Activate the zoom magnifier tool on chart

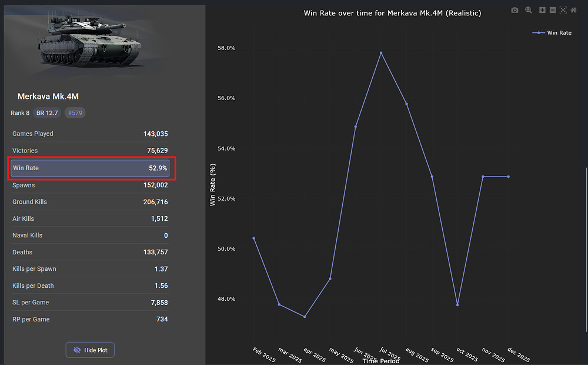(529, 10)
